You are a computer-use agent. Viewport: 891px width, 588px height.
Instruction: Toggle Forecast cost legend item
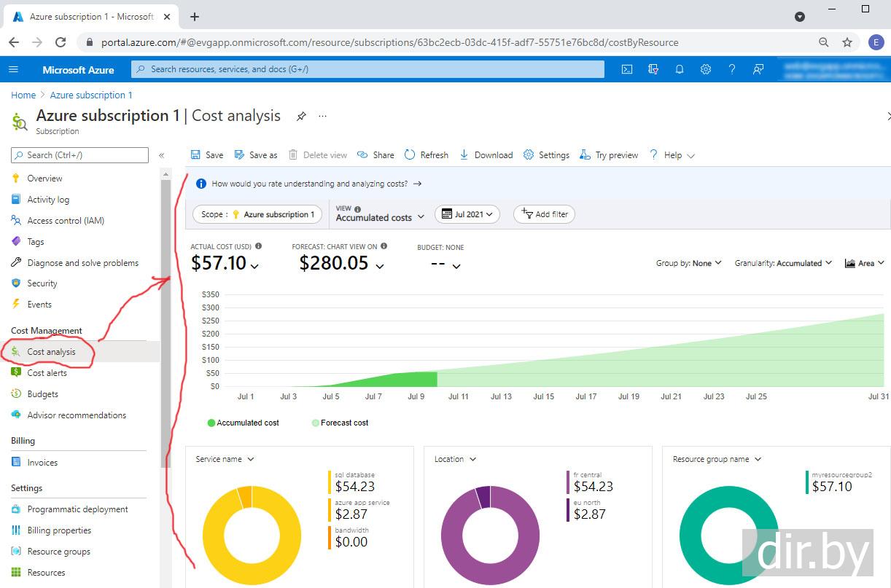click(x=340, y=423)
